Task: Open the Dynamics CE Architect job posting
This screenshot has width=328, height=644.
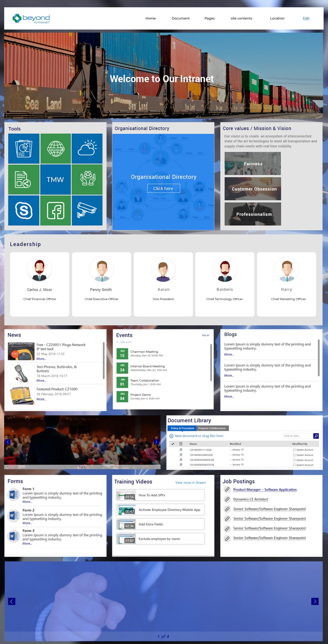Action: 251,499
